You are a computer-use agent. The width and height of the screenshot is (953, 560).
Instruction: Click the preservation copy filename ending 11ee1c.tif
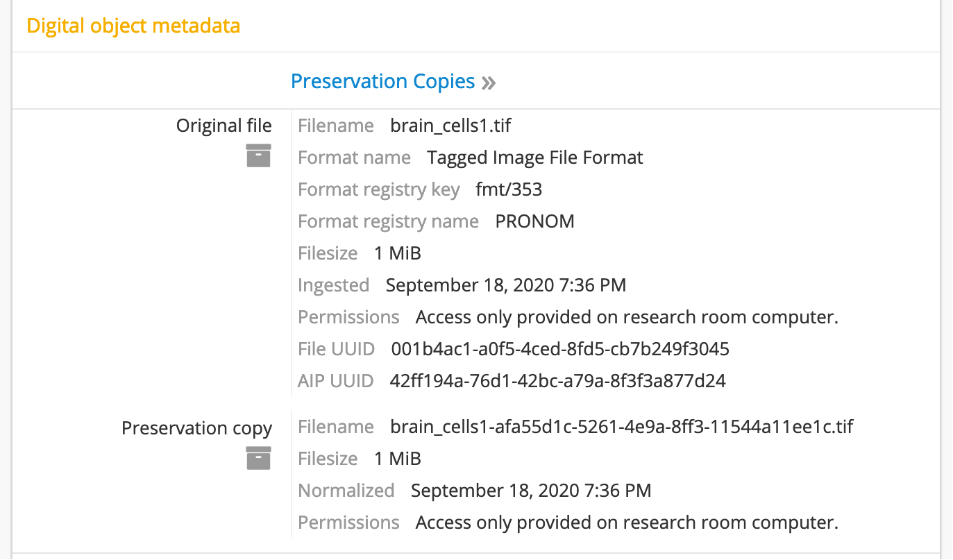(621, 427)
